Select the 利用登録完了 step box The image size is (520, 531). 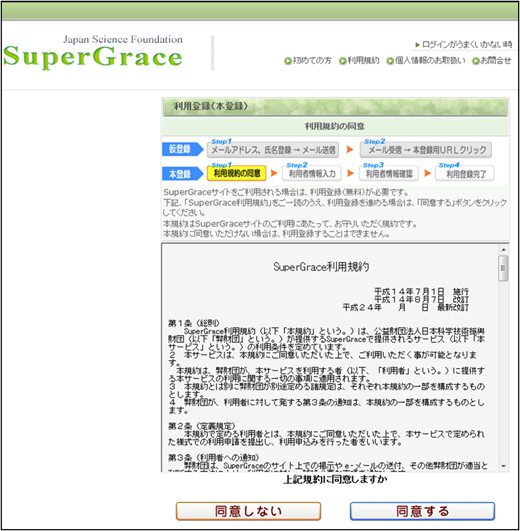point(465,173)
